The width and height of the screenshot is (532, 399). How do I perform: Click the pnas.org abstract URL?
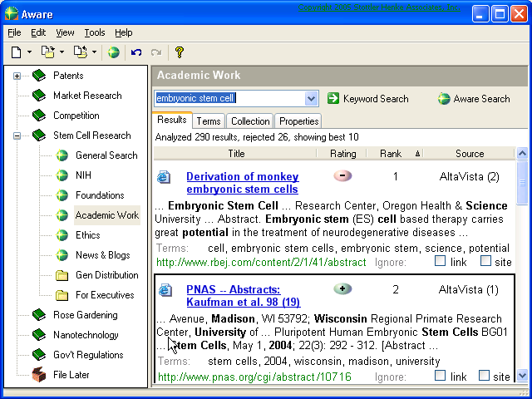click(255, 377)
